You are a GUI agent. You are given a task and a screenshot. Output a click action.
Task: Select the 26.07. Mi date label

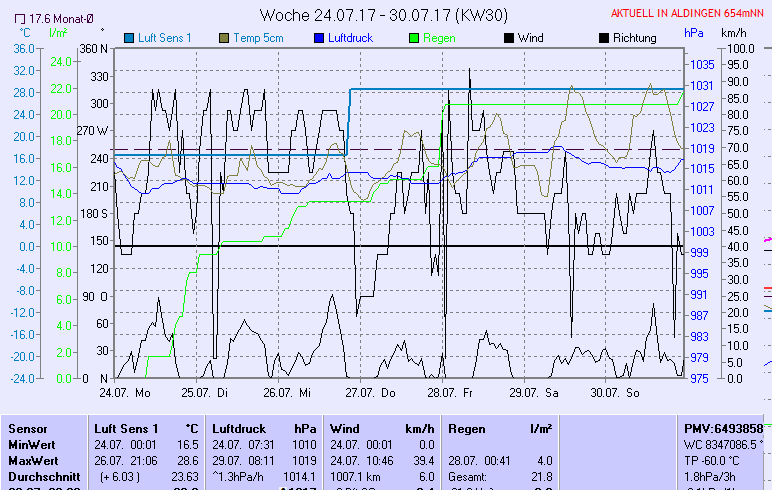289,393
